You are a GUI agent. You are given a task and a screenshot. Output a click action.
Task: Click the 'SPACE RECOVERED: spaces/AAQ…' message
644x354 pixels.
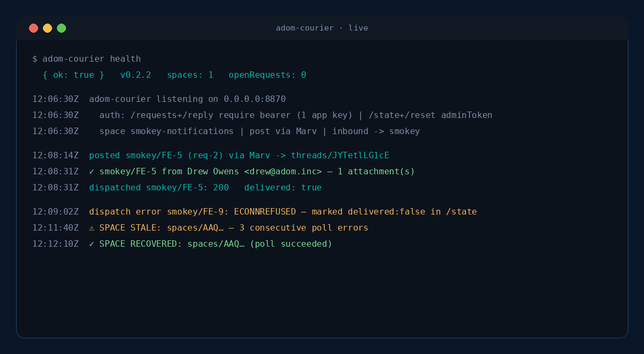(216, 244)
